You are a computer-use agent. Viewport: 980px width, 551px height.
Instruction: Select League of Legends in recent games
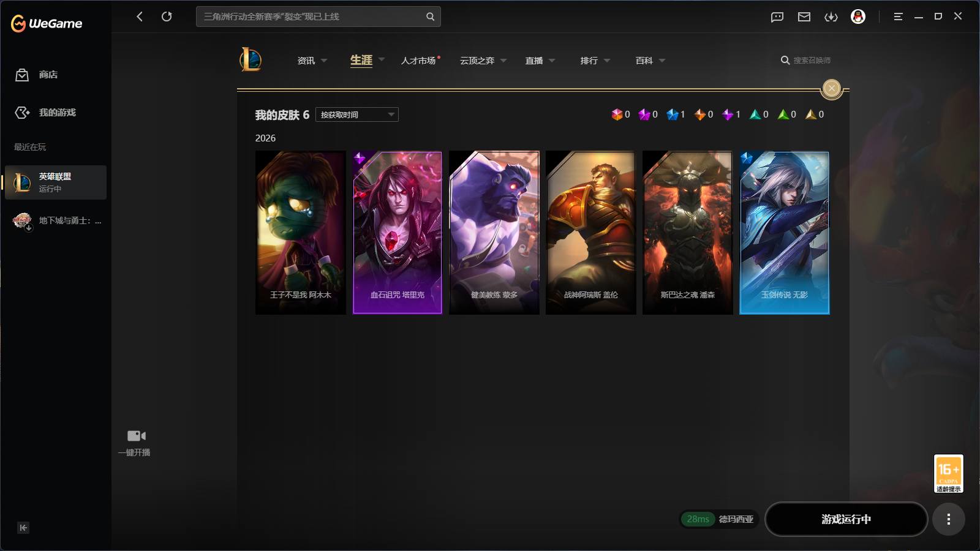(x=56, y=182)
